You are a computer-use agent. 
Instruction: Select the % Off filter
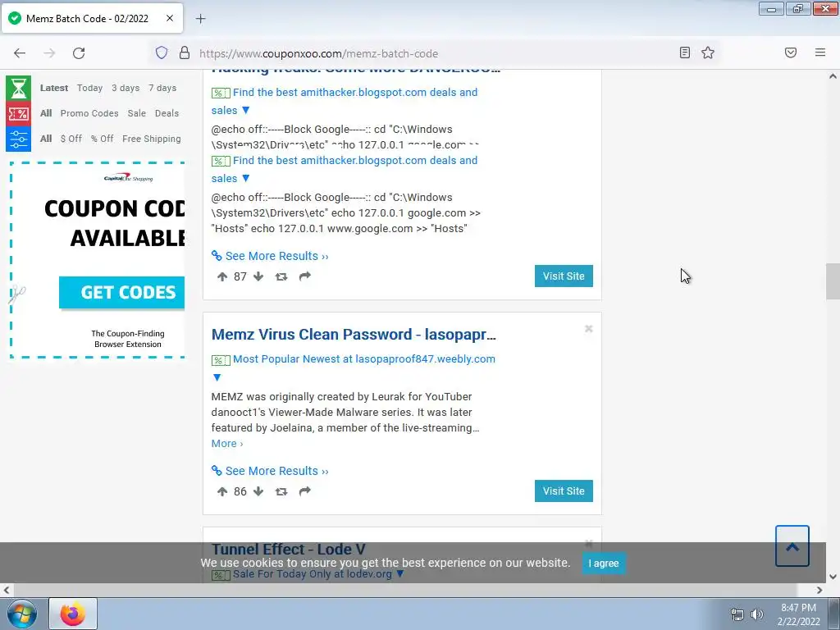point(102,139)
